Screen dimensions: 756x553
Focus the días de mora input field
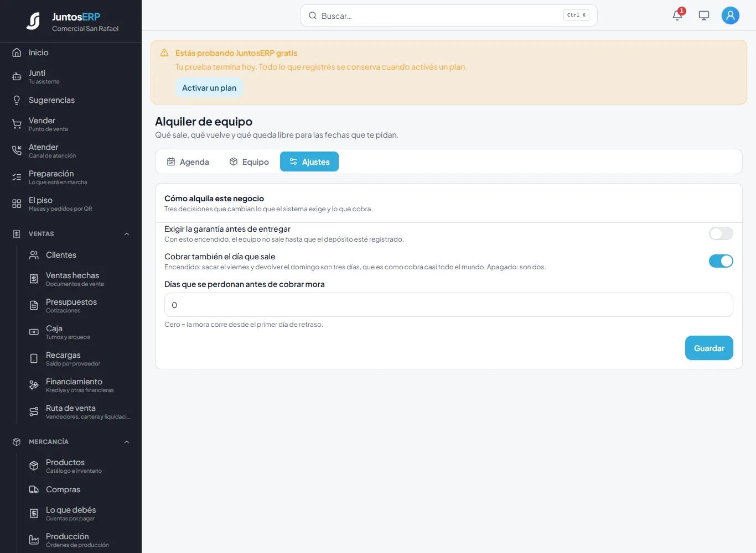449,305
